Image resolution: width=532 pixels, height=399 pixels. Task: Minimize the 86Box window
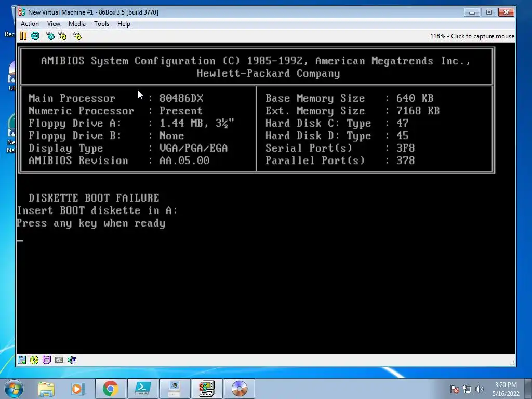[472, 12]
